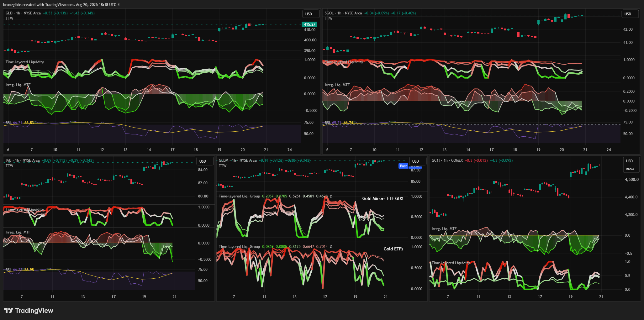Click the TTW indicator label on SGOL chart
This screenshot has width=644, height=320.
pos(329,18)
